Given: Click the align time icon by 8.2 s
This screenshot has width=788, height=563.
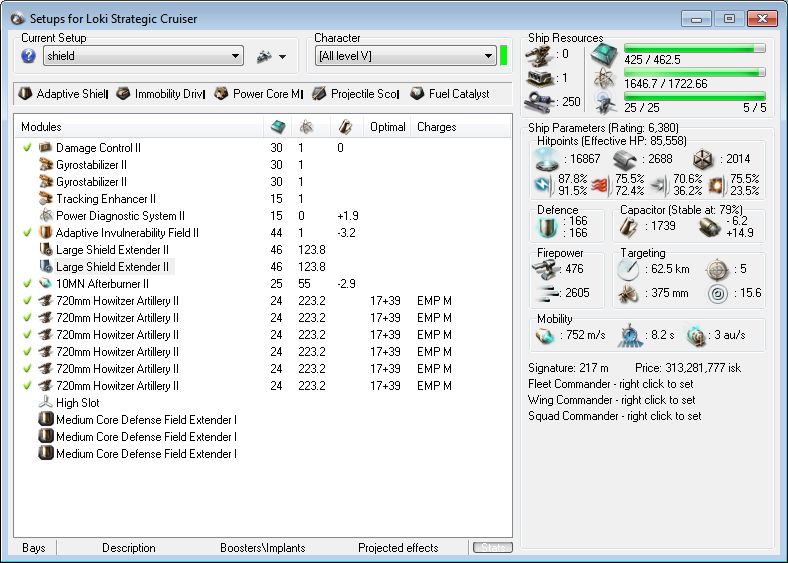Looking at the screenshot, I should coord(630,335).
